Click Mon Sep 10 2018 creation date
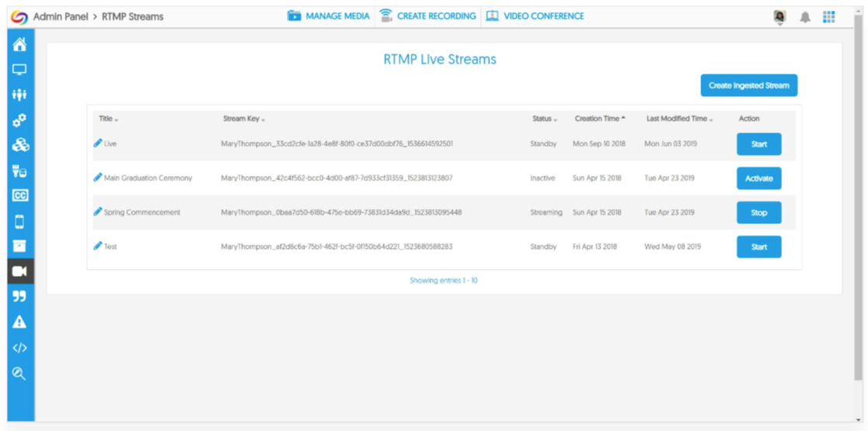This screenshot has height=431, width=868. [x=599, y=144]
